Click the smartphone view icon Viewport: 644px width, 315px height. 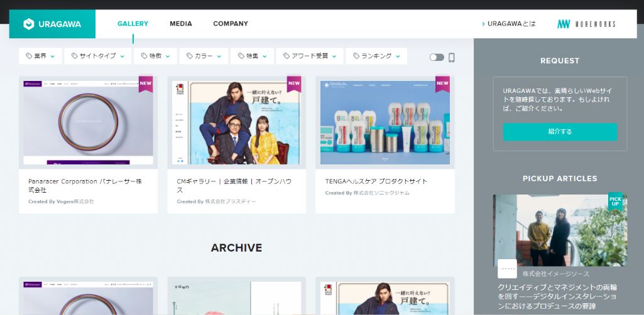[451, 57]
